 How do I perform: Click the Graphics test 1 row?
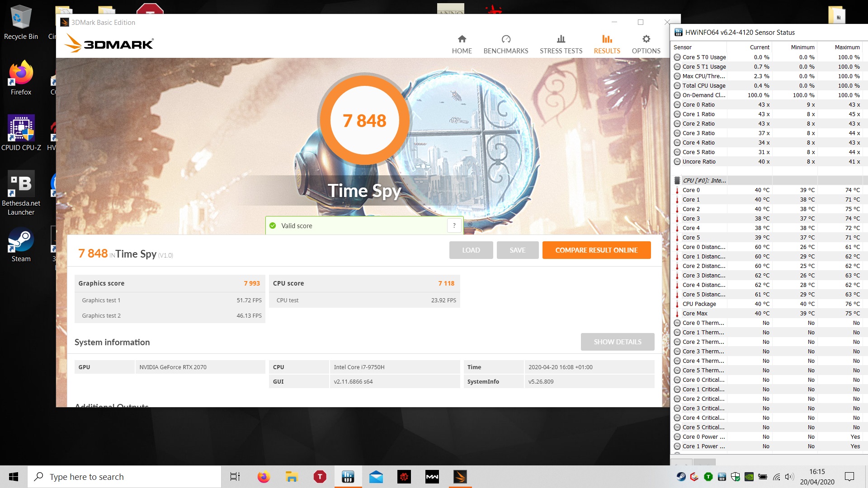tap(170, 300)
